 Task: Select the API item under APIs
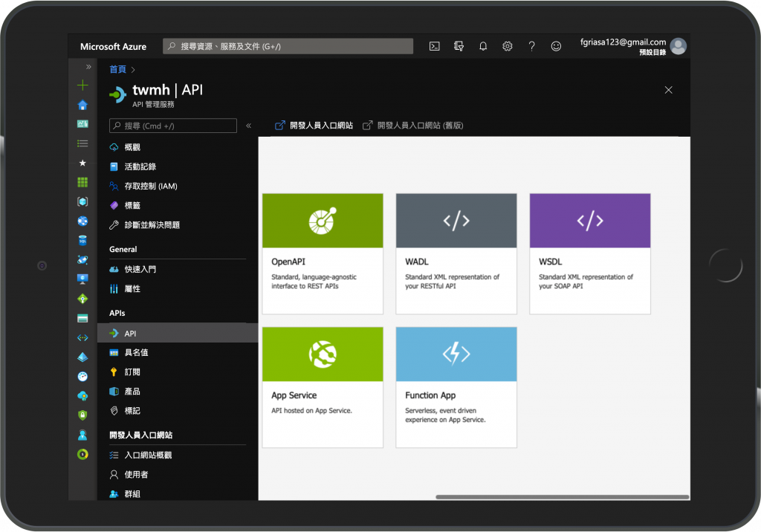pos(178,333)
